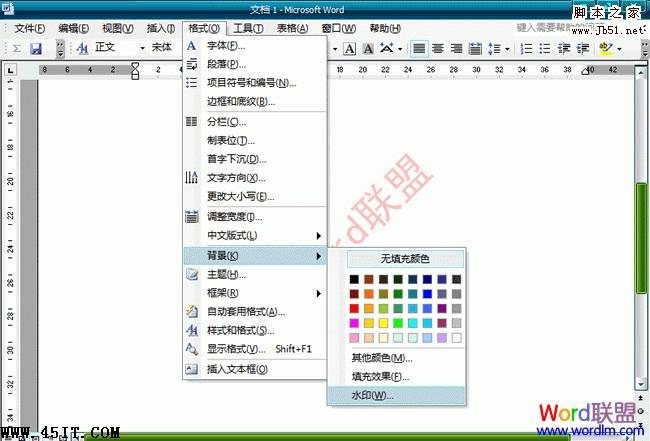
Task: Open dropdown arrow left of character border
Action: 335,49
